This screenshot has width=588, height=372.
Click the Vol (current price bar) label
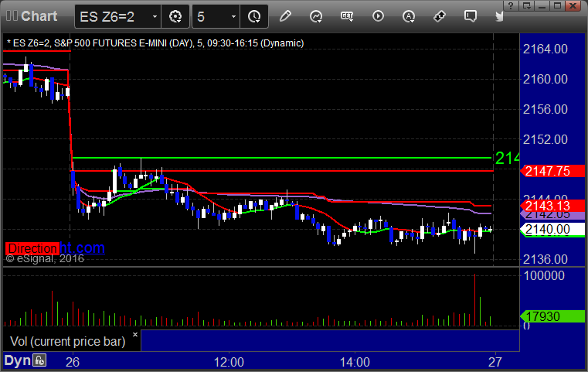point(67,341)
